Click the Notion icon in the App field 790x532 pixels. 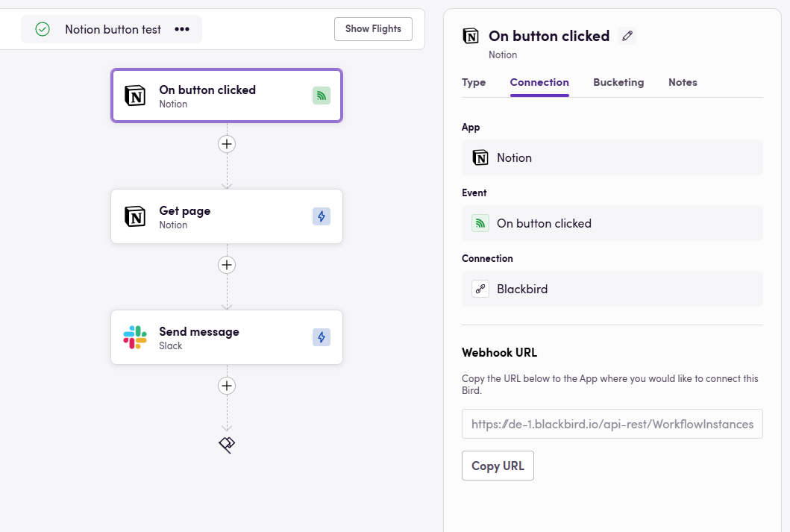(480, 157)
